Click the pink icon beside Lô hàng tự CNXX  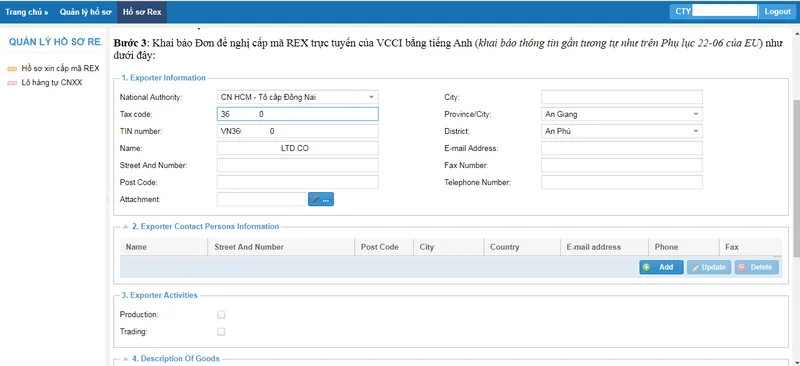[13, 83]
